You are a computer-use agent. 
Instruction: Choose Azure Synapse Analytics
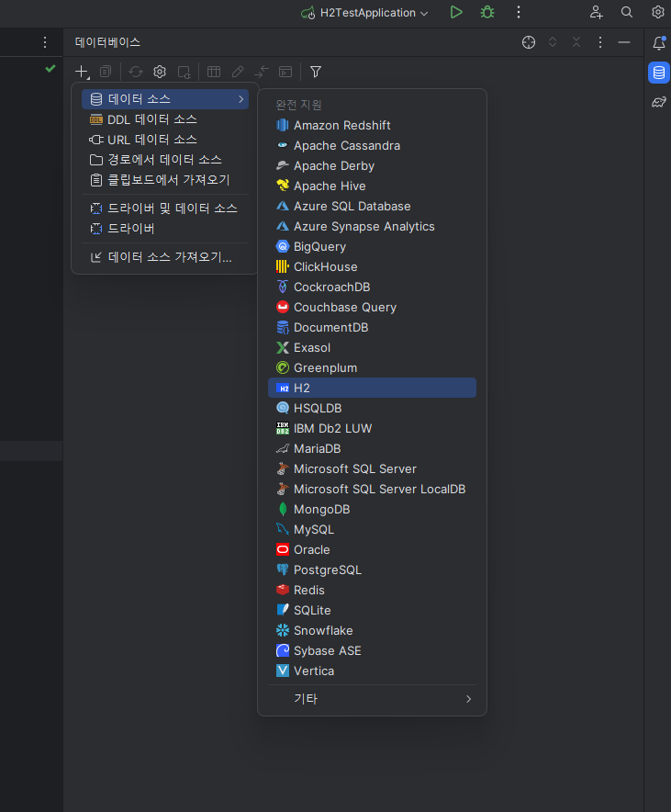coord(372,226)
